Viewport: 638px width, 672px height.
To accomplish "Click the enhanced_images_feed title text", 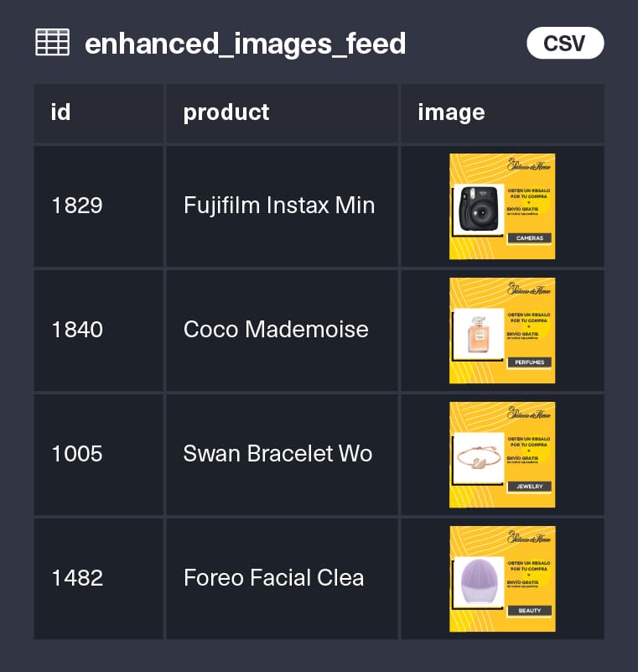I will pyautogui.click(x=245, y=43).
